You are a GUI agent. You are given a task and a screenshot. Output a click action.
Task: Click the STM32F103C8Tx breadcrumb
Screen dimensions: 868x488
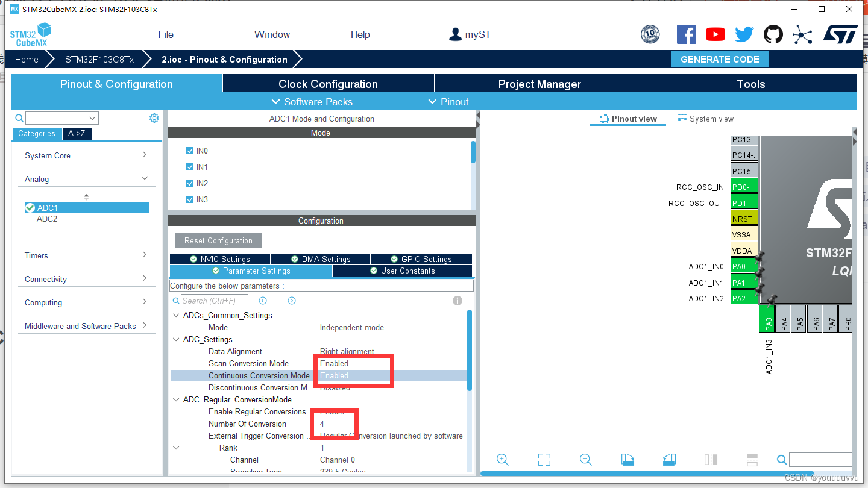[x=99, y=59]
